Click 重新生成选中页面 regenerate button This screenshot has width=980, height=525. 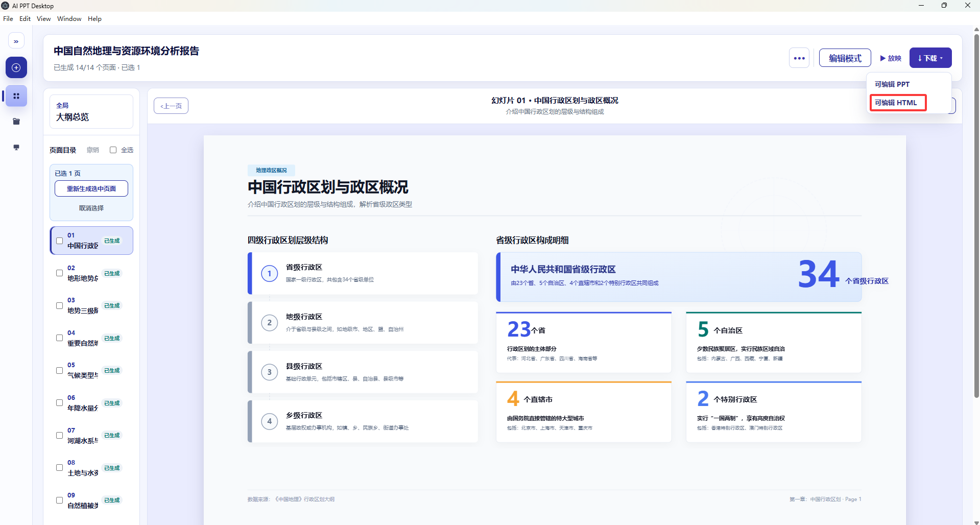pos(91,188)
